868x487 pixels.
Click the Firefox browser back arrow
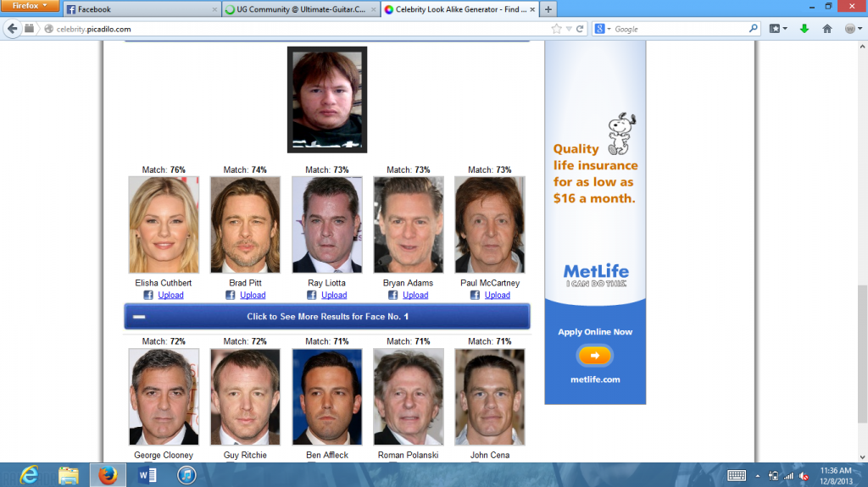tap(12, 29)
